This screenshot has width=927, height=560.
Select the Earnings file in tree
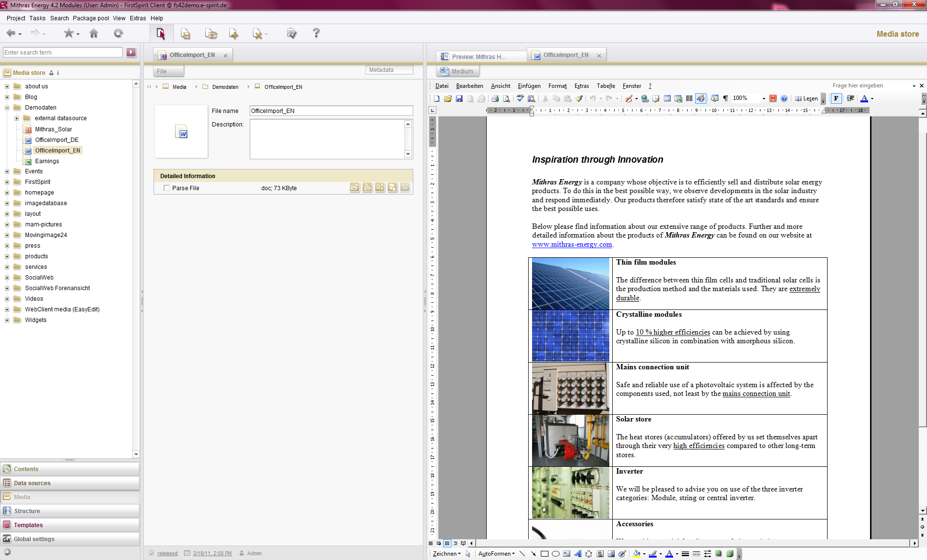point(47,161)
